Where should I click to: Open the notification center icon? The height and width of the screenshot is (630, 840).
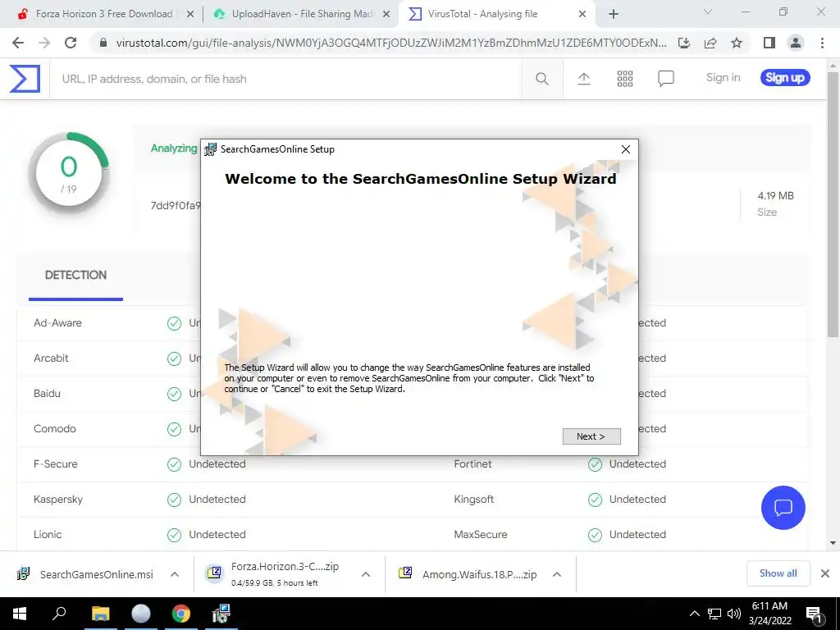pos(814,614)
